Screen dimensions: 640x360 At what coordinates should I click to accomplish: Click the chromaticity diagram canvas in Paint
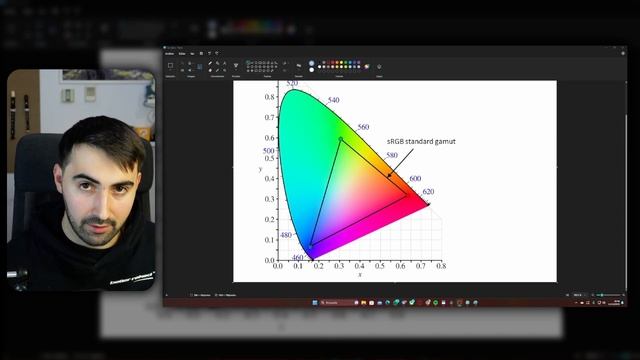tap(395, 181)
